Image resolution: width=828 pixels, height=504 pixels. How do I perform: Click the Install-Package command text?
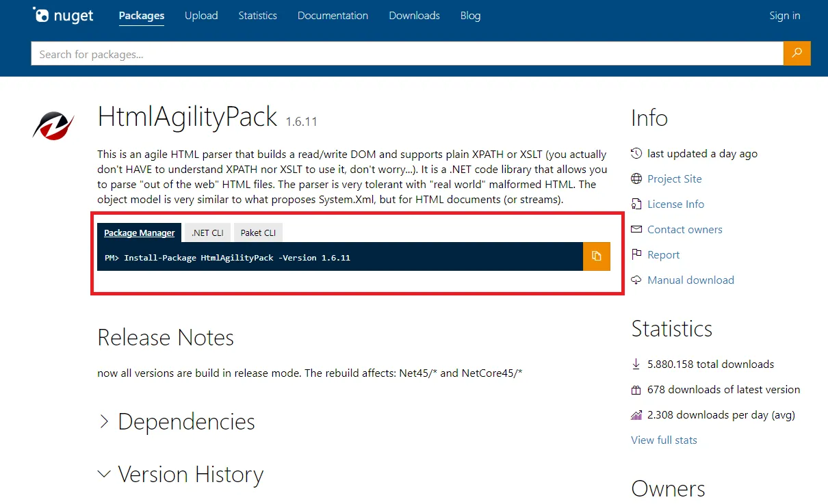pos(227,258)
